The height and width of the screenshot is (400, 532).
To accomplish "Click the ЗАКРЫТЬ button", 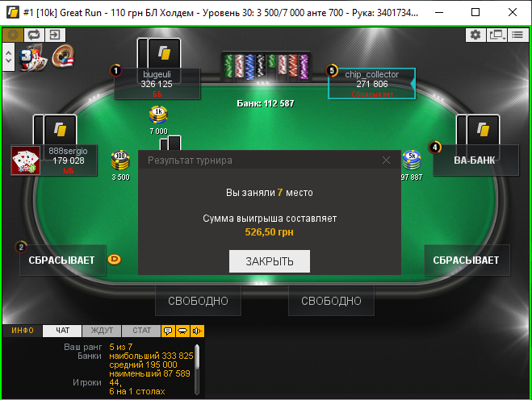I will (x=270, y=261).
